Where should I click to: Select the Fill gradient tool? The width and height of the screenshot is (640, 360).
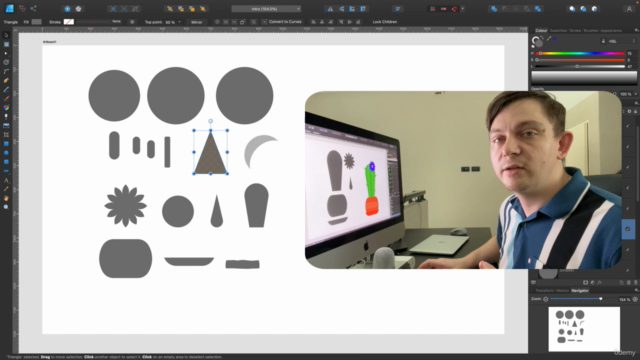[6, 107]
